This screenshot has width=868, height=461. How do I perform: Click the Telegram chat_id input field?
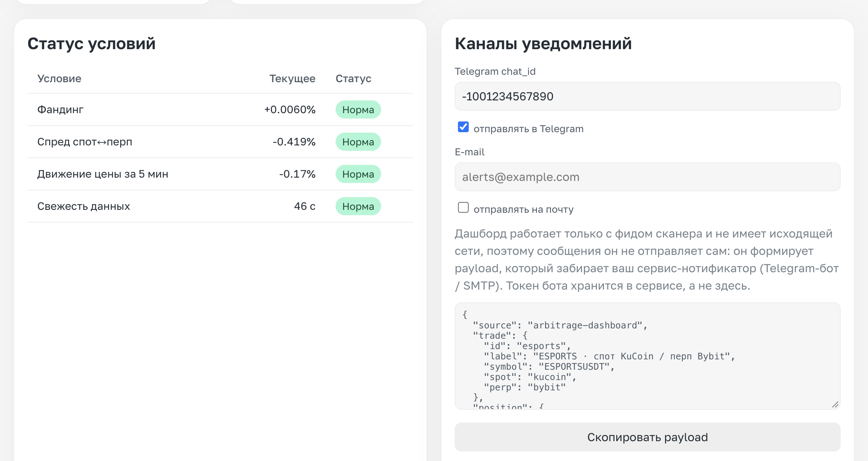(647, 96)
